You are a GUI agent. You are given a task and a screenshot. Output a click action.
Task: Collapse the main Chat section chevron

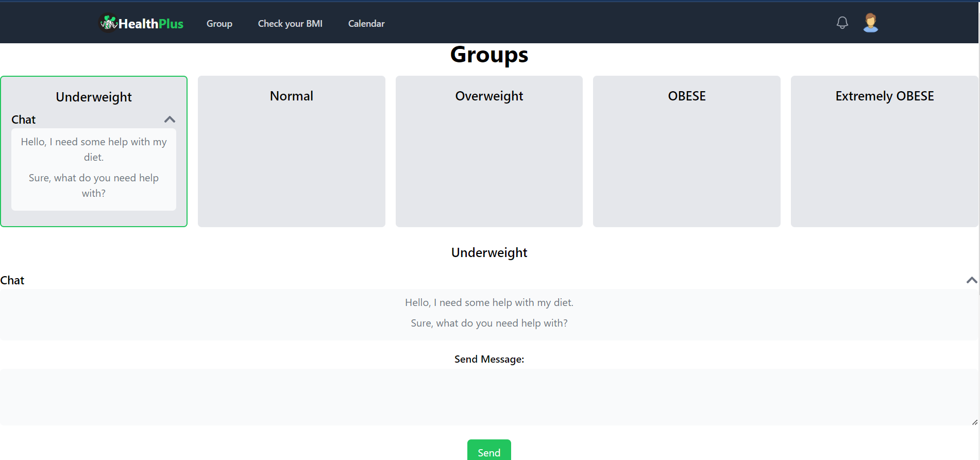pyautogui.click(x=971, y=280)
